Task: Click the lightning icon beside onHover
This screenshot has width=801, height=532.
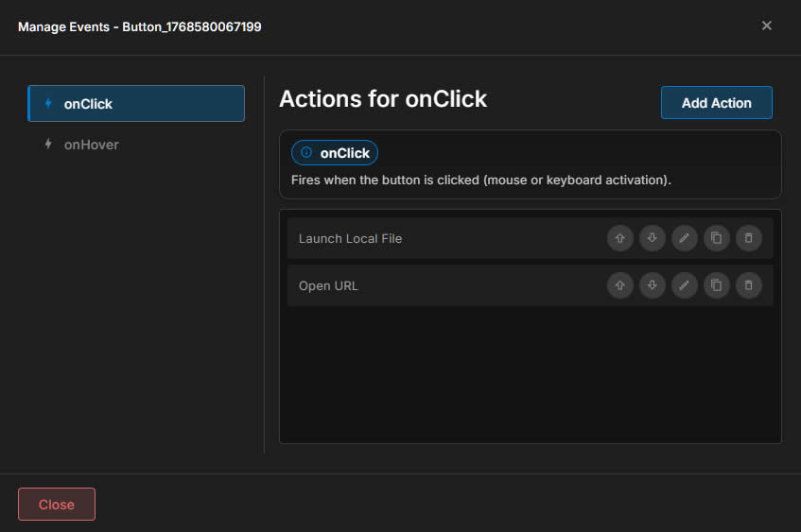Action: click(48, 145)
